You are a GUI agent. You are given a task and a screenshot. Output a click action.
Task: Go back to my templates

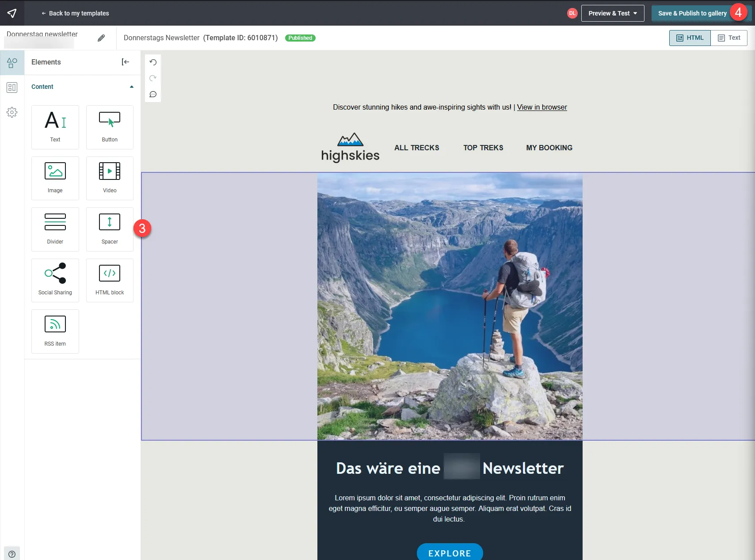pos(75,13)
